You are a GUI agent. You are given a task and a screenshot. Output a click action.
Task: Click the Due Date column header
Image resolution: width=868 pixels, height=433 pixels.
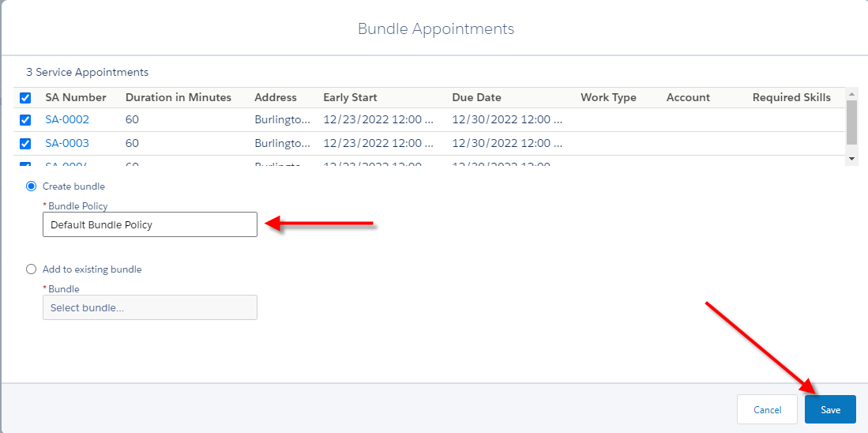pos(476,98)
